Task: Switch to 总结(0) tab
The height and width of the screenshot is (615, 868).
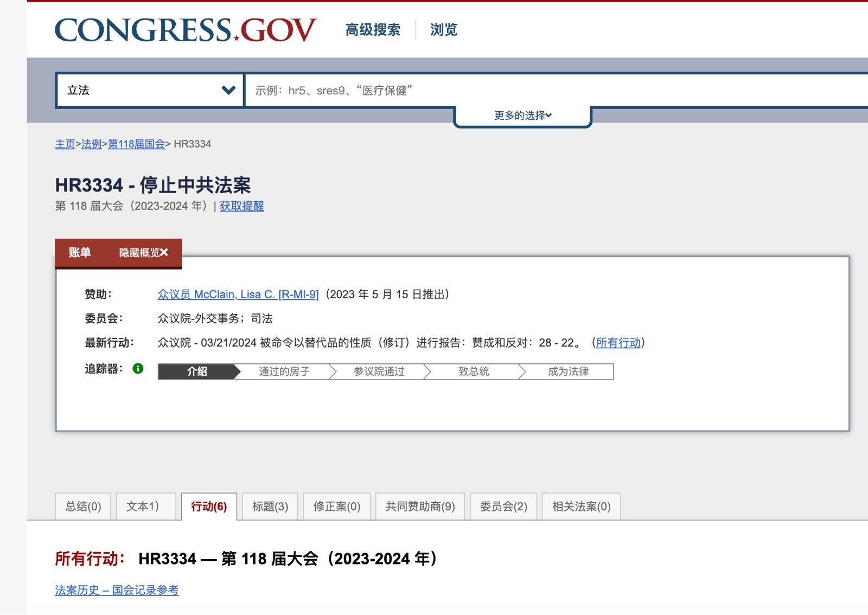Action: point(83,507)
